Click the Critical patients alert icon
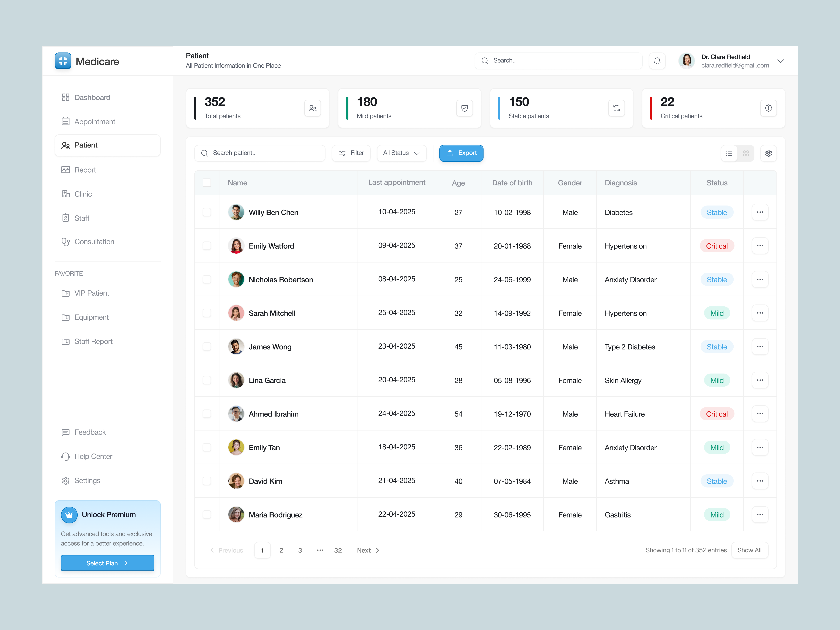Viewport: 840px width, 630px height. tap(768, 108)
